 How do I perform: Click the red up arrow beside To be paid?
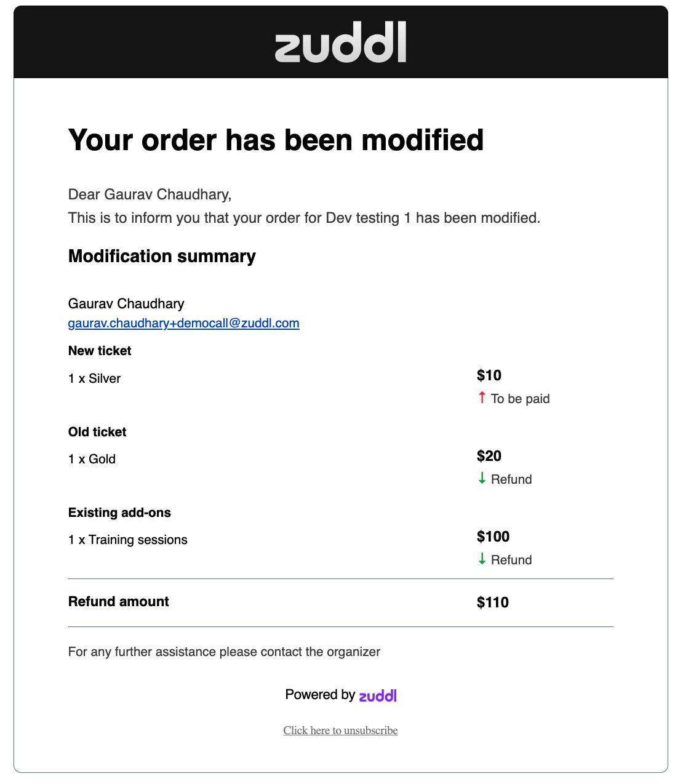(x=482, y=398)
